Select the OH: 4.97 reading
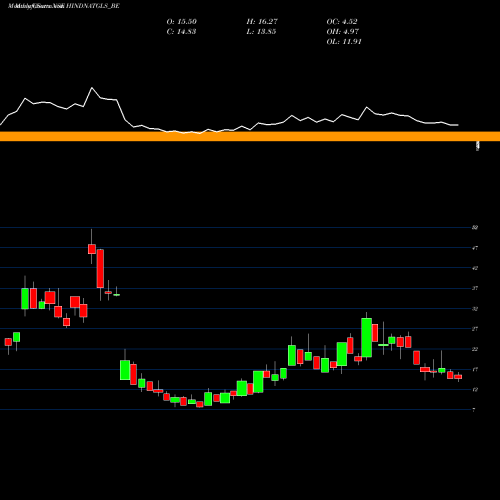This screenshot has width=500, height=500. [x=343, y=32]
